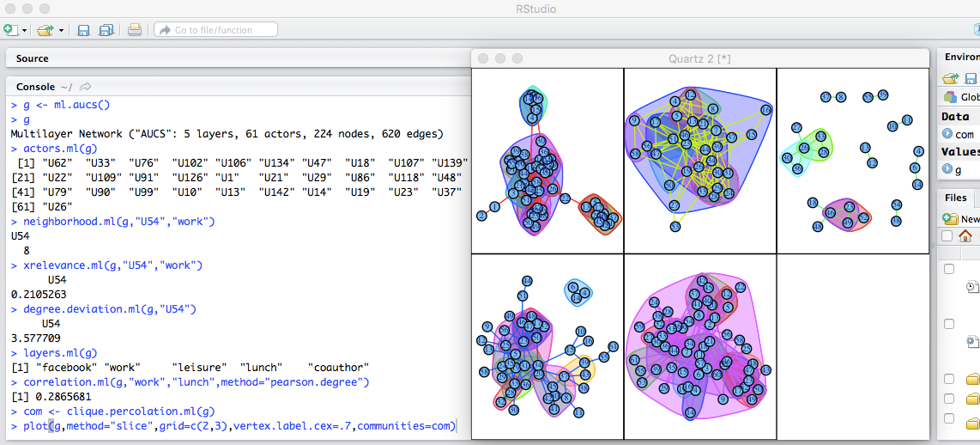Click the gear settings file icon
The height and width of the screenshot is (445, 980).
(x=972, y=342)
